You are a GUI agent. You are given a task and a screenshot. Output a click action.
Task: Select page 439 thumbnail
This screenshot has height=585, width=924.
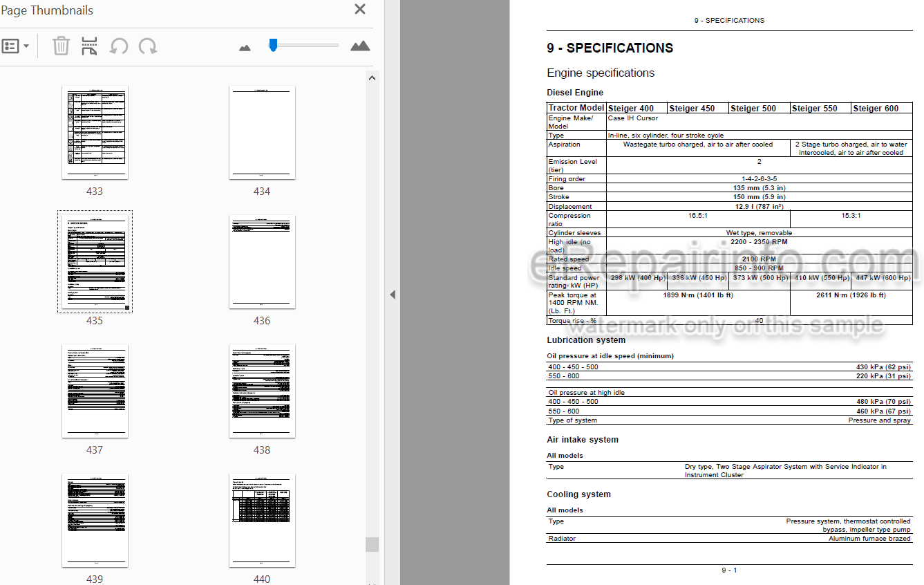point(95,521)
